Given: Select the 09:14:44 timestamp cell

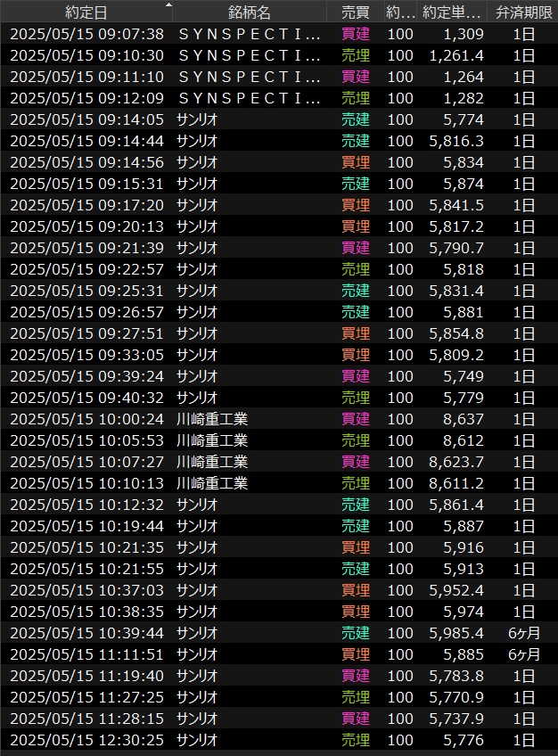Looking at the screenshot, I should pyautogui.click(x=86, y=141).
